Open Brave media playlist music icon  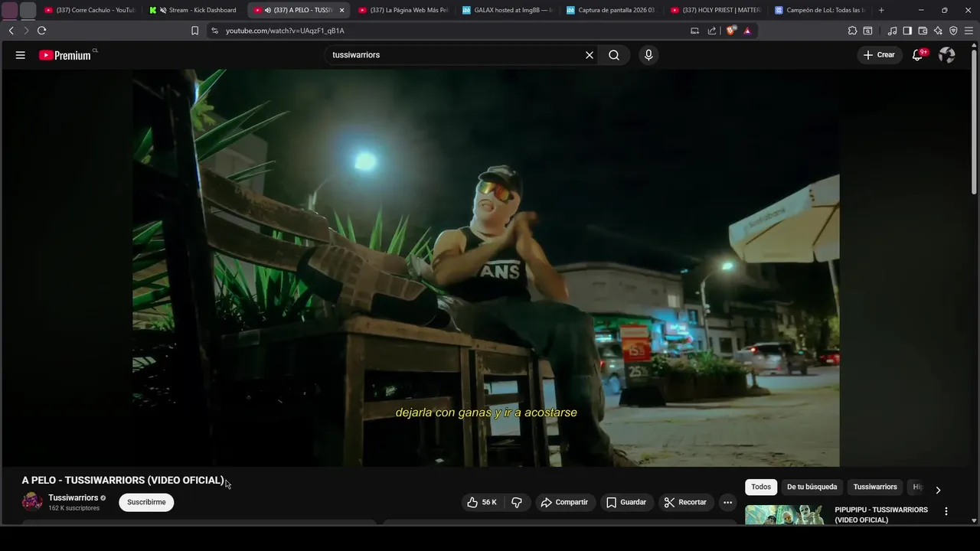(x=892, y=31)
